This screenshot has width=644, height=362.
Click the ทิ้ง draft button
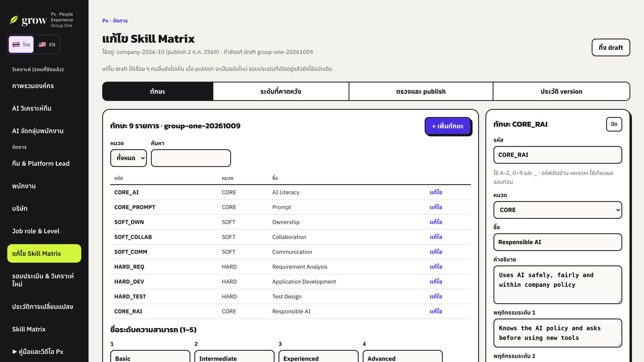click(611, 47)
